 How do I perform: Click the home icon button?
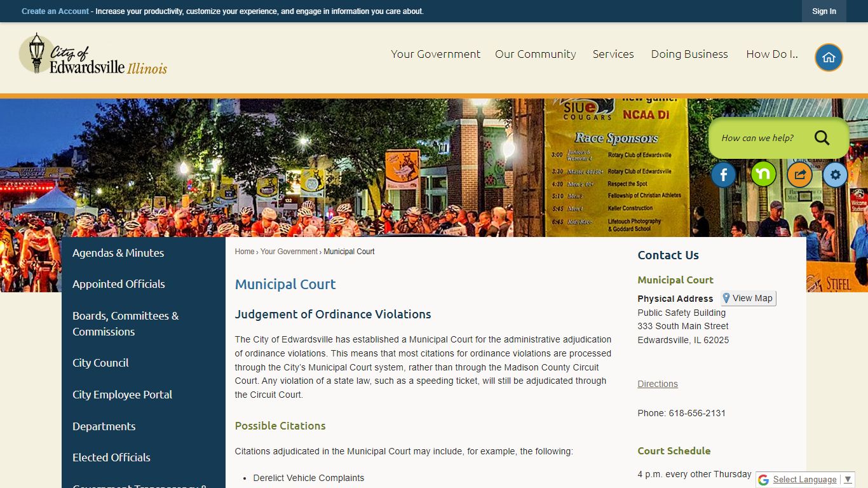pyautogui.click(x=829, y=57)
